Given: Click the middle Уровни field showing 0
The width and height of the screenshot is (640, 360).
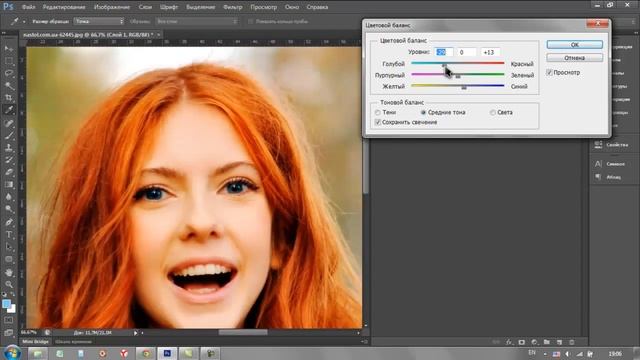Looking at the screenshot, I should click(x=467, y=52).
